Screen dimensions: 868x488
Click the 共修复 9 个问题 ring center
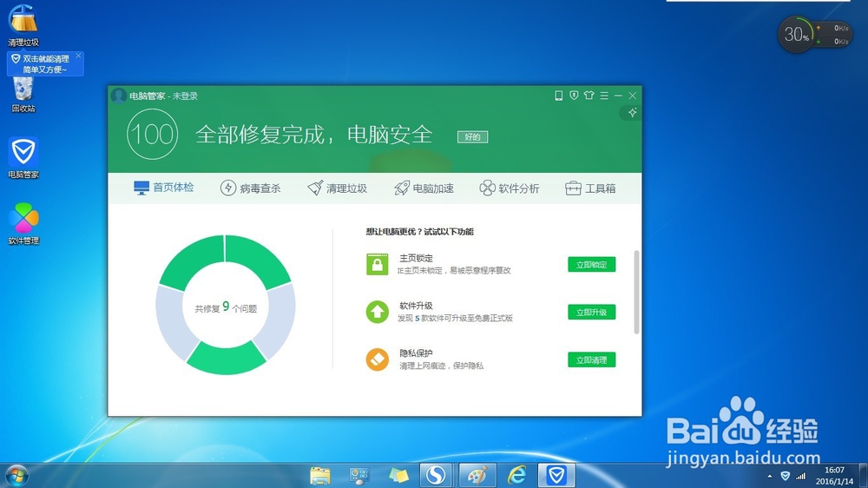click(226, 307)
